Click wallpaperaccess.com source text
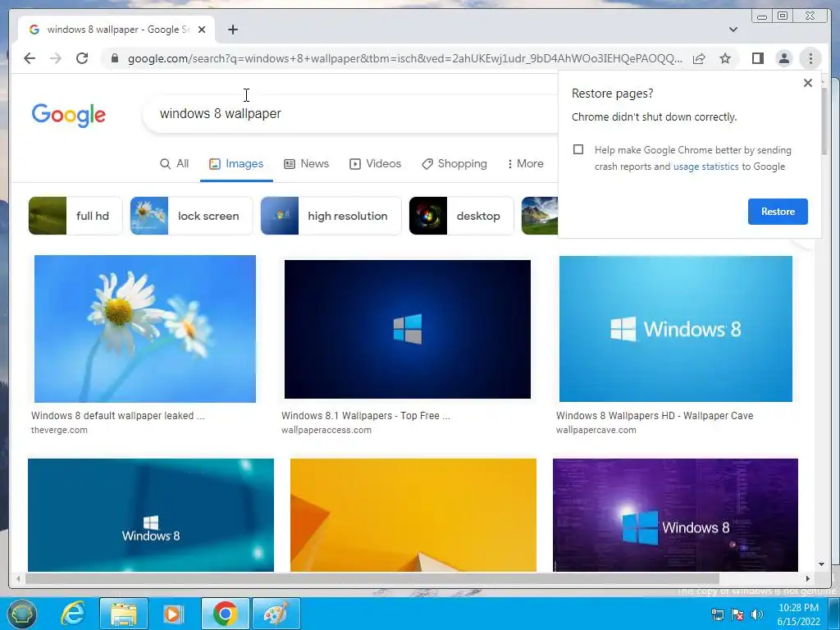Screen dimensions: 840x630 (x=326, y=430)
